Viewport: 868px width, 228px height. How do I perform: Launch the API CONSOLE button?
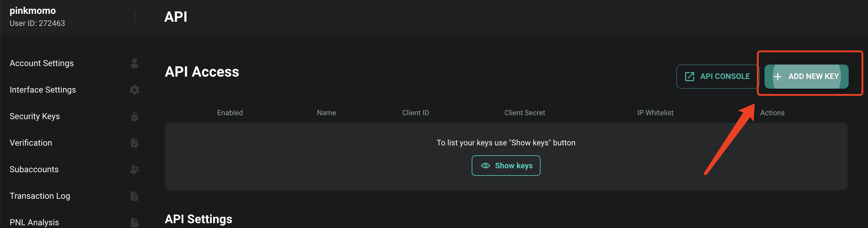718,76
